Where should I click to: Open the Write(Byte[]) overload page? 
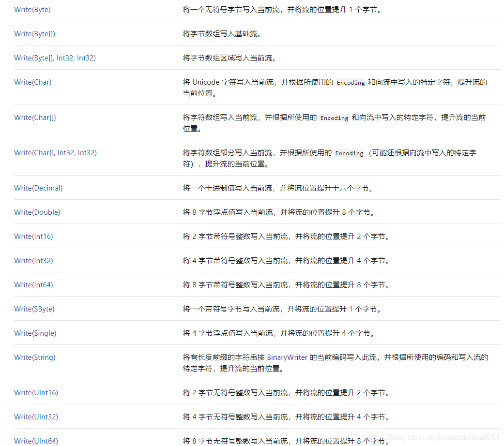pyautogui.click(x=34, y=33)
